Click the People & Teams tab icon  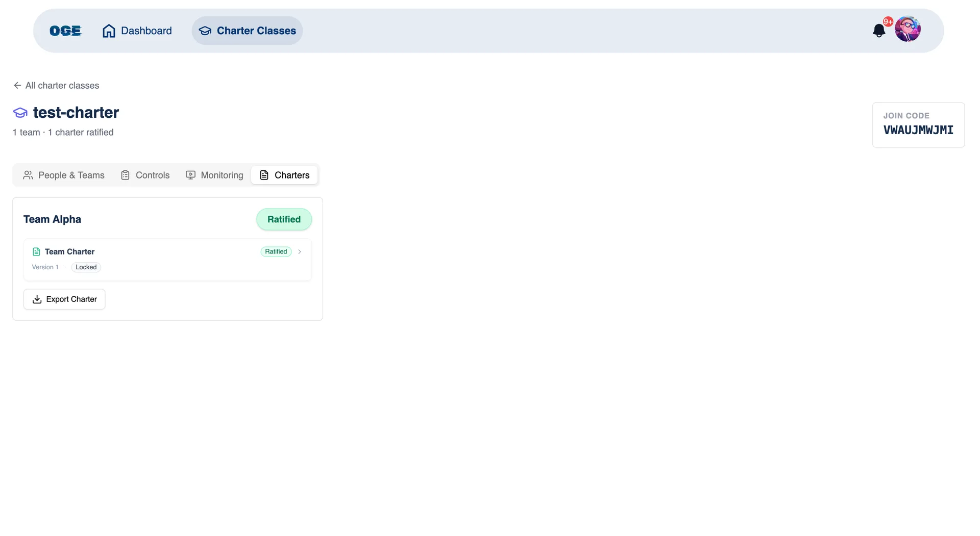[x=28, y=175]
